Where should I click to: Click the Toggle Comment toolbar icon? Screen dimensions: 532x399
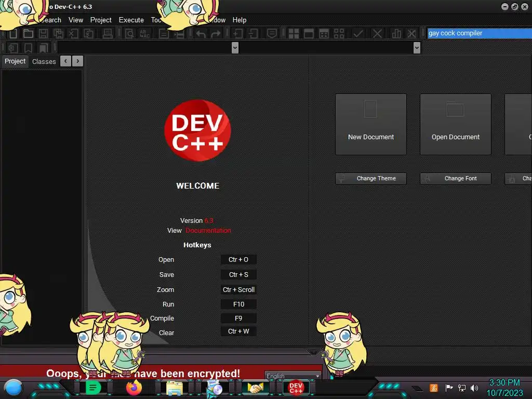(x=272, y=33)
